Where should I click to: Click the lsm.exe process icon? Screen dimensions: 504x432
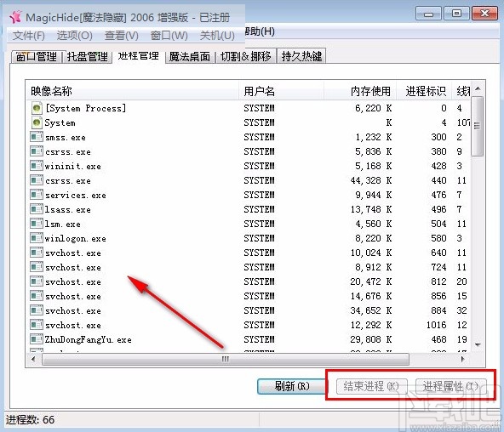tap(37, 224)
